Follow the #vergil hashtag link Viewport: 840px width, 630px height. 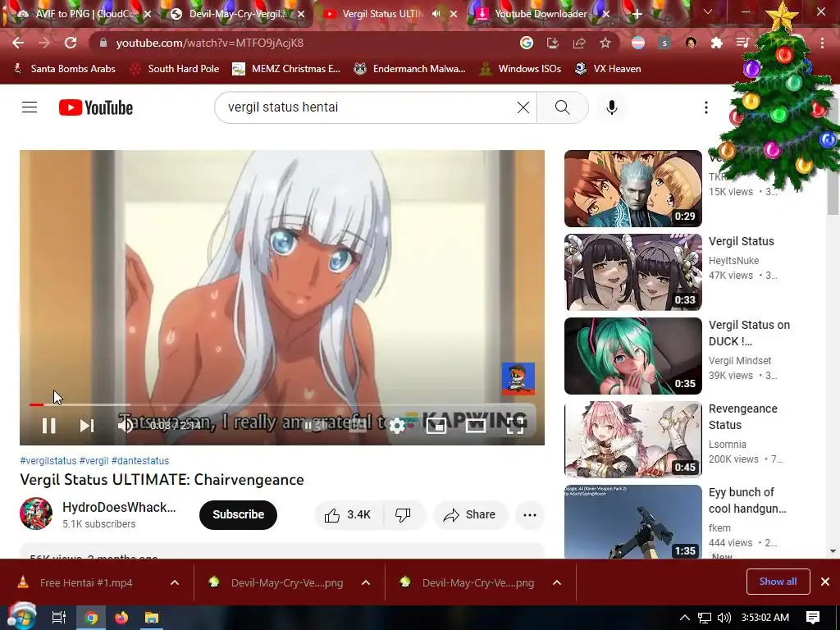(x=94, y=461)
